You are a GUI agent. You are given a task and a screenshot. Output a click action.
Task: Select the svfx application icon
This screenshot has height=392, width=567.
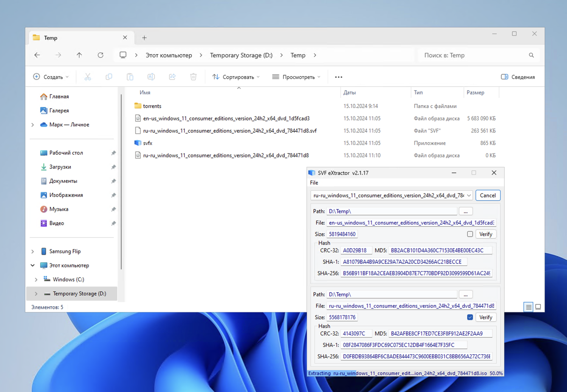pos(138,143)
